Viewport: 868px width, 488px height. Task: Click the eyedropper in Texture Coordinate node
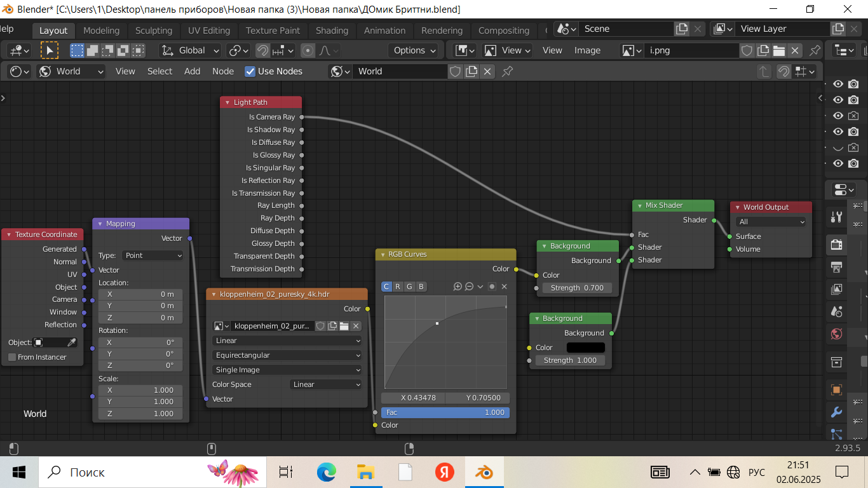72,342
